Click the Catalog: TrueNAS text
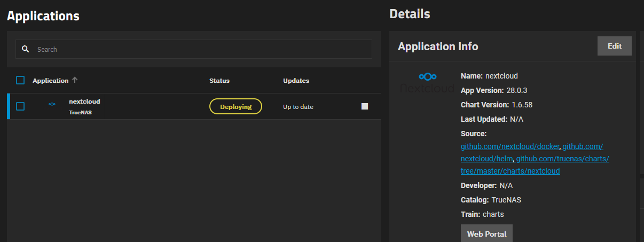644x242 pixels. (491, 200)
